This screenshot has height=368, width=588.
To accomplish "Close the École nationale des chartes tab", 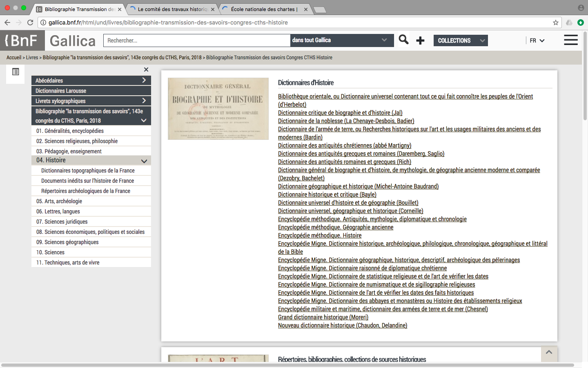I will click(x=306, y=9).
